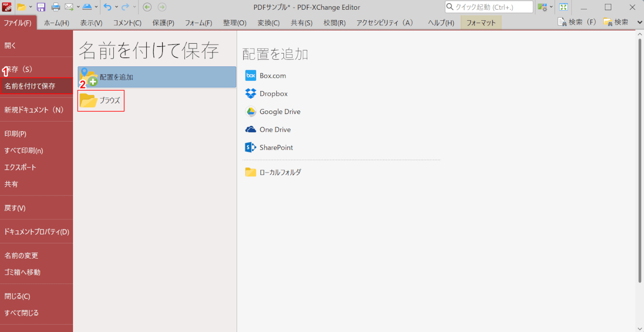Select 名前を付けて保存 in the sidebar
644x332 pixels.
(36, 86)
